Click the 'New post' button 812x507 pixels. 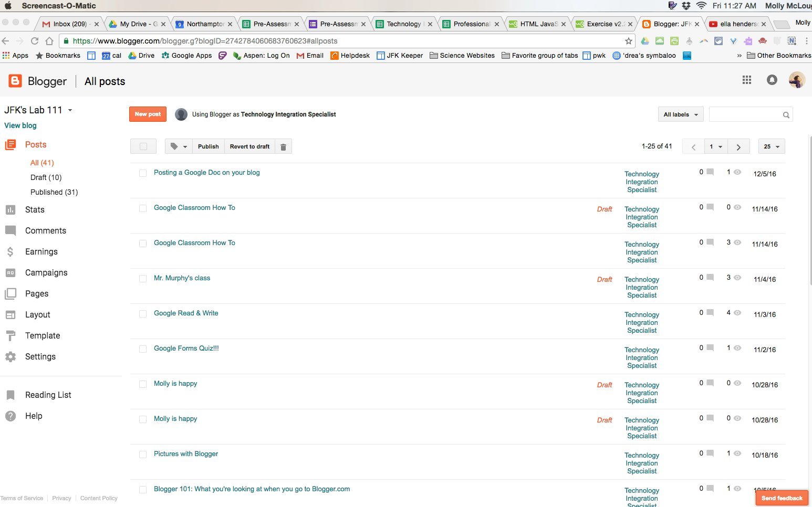(x=147, y=114)
